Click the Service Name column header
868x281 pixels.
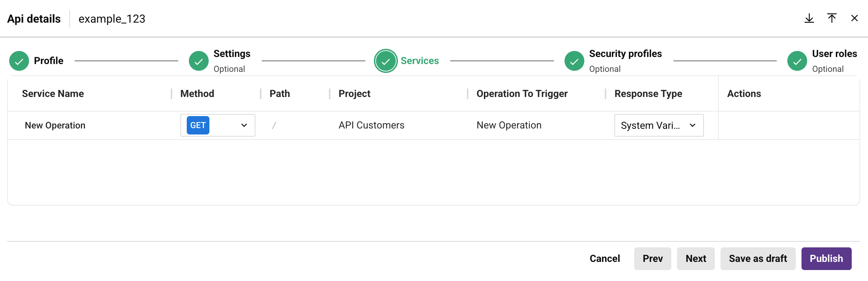point(53,94)
